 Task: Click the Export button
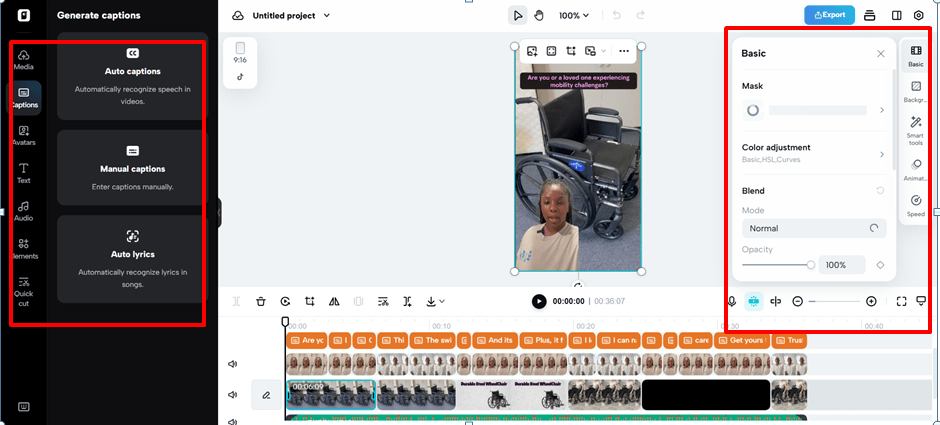tap(828, 15)
